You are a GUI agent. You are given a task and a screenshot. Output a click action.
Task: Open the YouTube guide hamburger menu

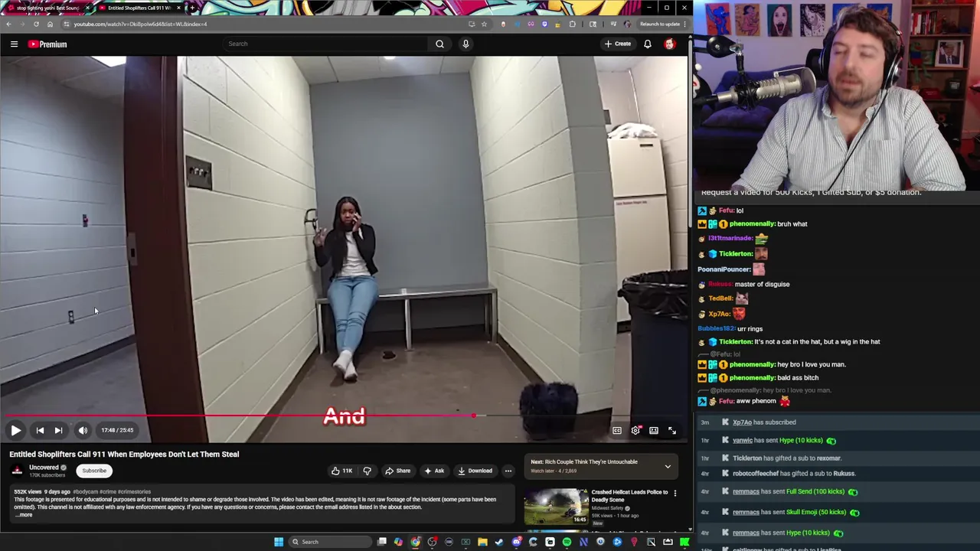coord(14,44)
